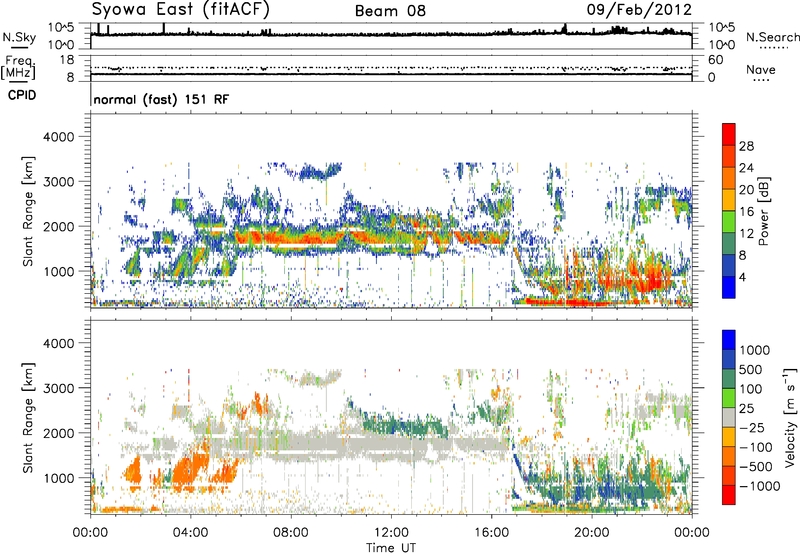Screen dimensions: 800x554
Task: Click the left '10^5' noise axis tick
Action: click(62, 28)
